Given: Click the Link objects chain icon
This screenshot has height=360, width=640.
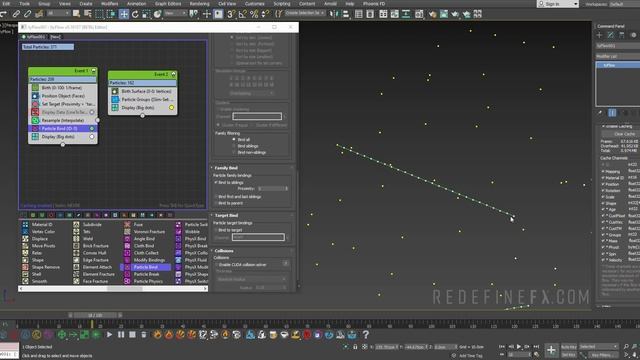Looking at the screenshot, I should click(16, 14).
